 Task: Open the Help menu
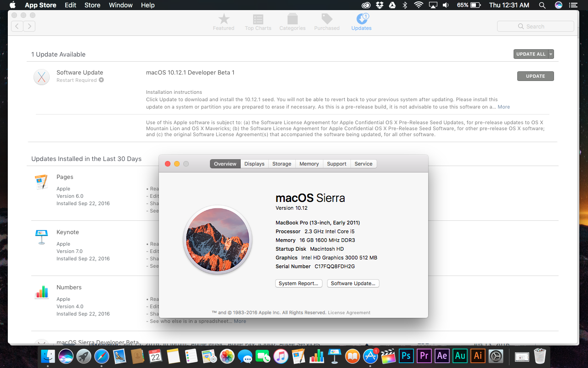click(148, 5)
